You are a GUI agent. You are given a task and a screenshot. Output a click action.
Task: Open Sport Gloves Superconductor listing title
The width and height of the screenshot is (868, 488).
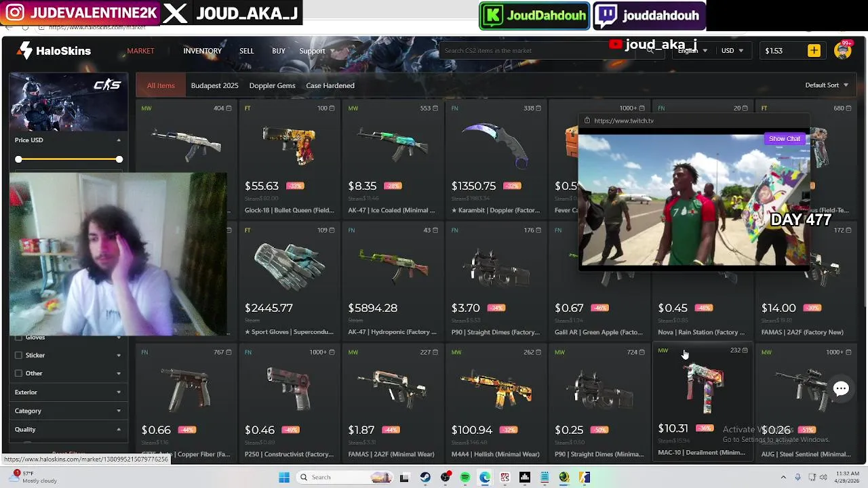(289, 332)
